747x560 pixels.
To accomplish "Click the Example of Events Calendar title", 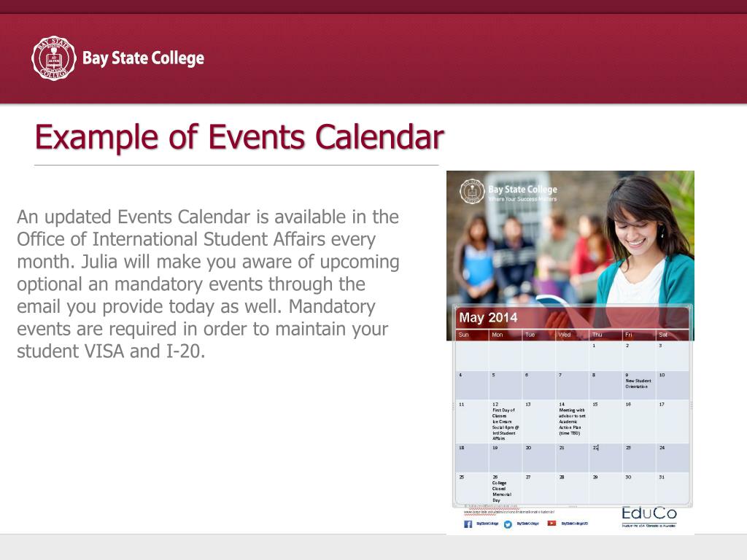I will pyautogui.click(x=239, y=137).
